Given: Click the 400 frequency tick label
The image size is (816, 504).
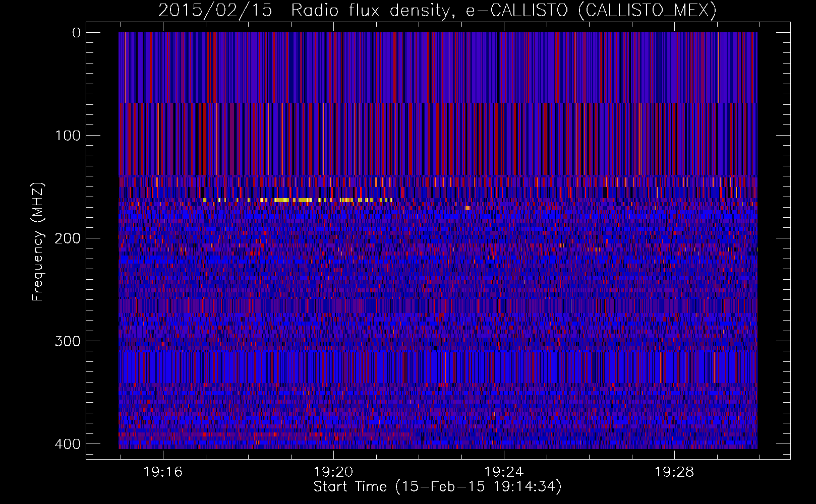Looking at the screenshot, I should tap(68, 444).
